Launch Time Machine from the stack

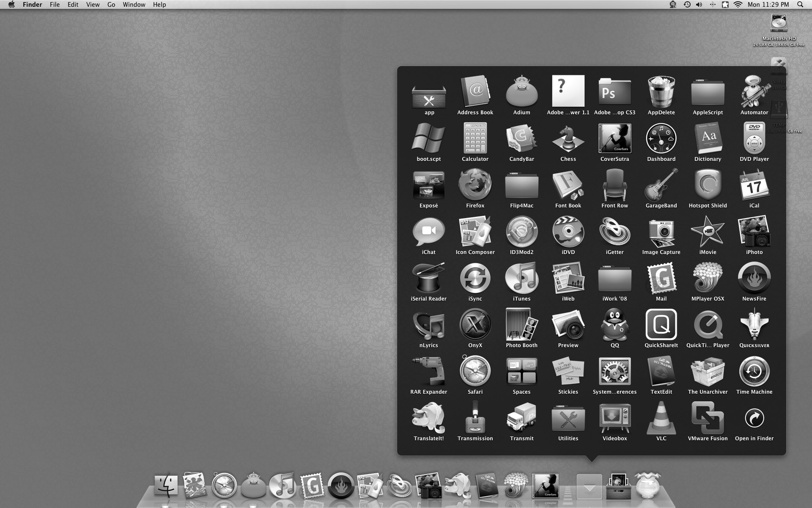click(x=754, y=371)
